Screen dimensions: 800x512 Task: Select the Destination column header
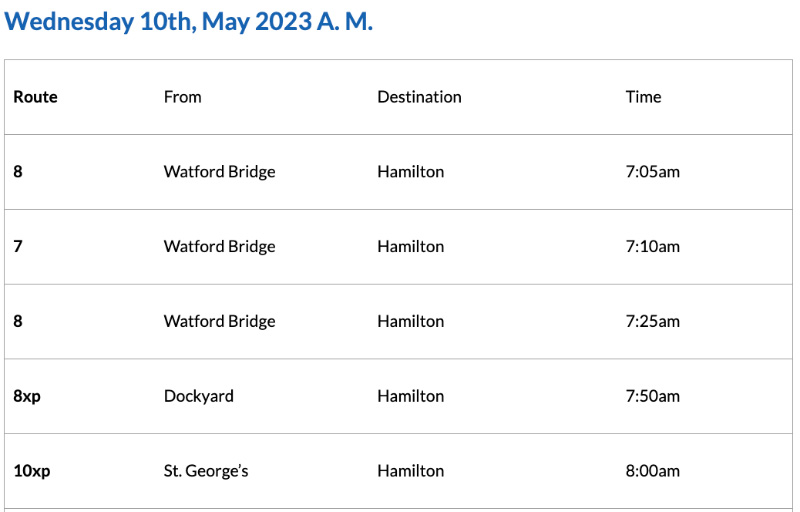[x=419, y=97]
